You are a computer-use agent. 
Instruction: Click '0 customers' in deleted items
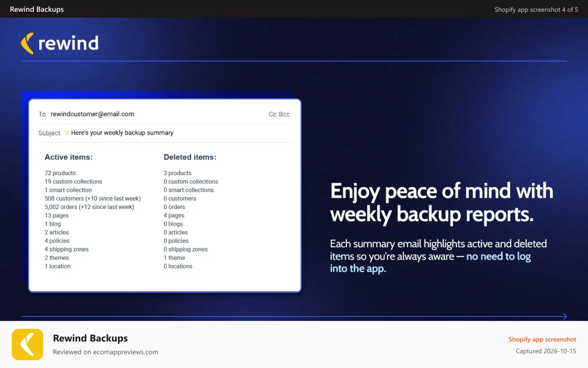click(180, 199)
